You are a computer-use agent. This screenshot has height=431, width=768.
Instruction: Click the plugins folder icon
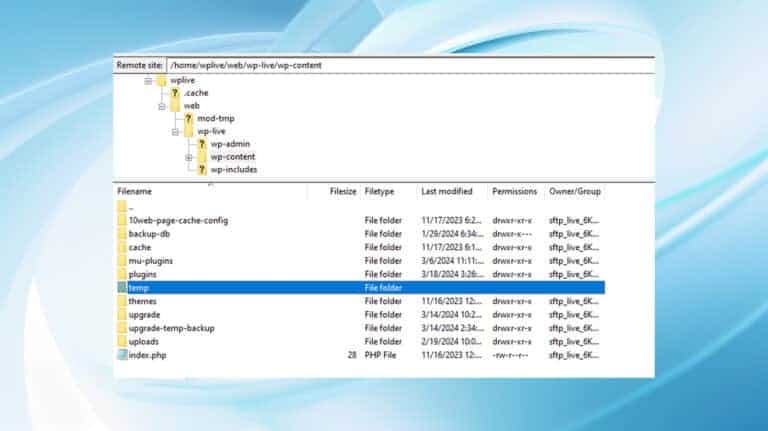pos(122,274)
